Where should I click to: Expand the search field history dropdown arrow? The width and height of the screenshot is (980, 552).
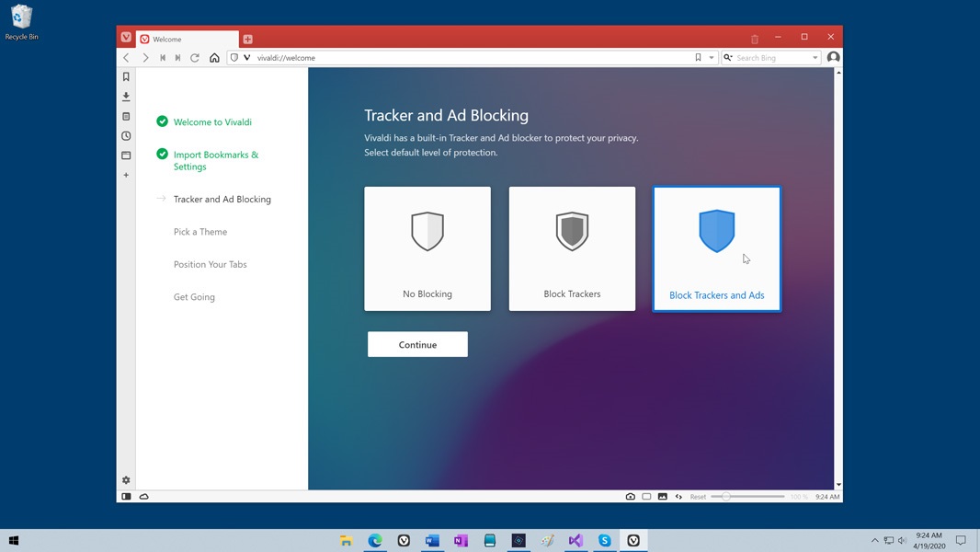(815, 58)
